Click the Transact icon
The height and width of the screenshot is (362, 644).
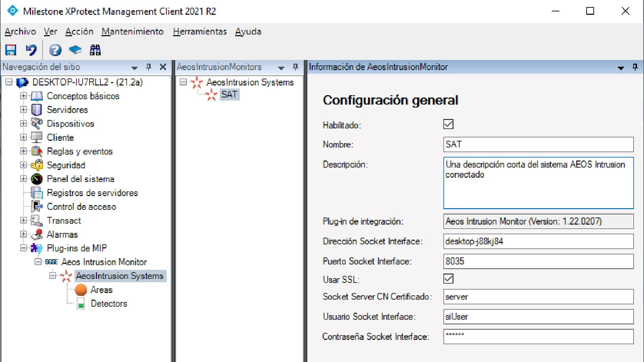pyautogui.click(x=37, y=221)
